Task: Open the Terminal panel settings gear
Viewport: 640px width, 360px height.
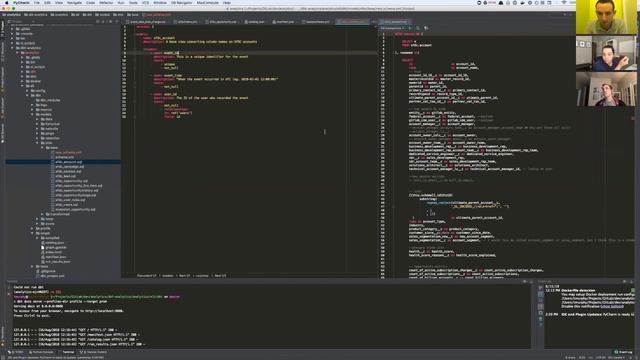Action: click(x=525, y=282)
